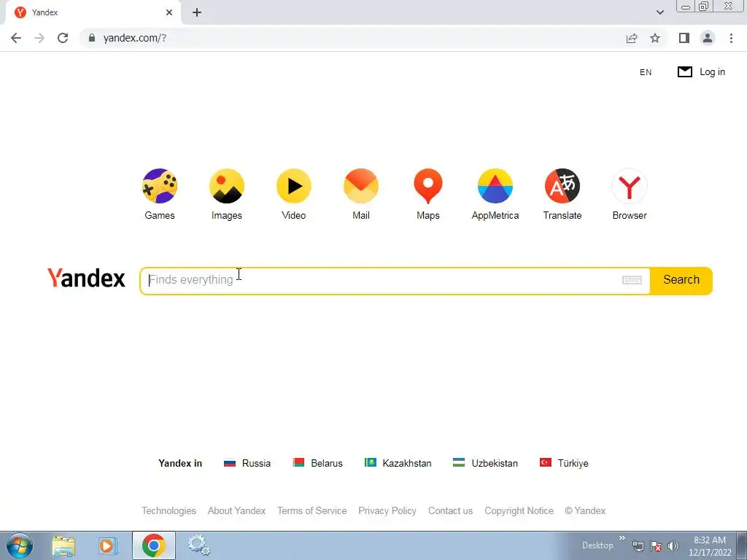The height and width of the screenshot is (560, 747).
Task: Click the address bar URL
Action: pos(135,38)
